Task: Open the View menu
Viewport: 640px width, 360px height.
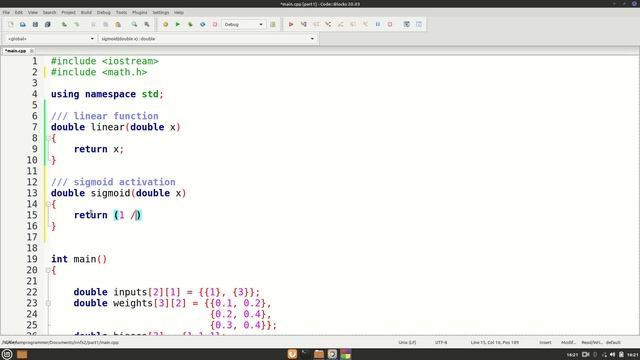Action: pos(33,13)
